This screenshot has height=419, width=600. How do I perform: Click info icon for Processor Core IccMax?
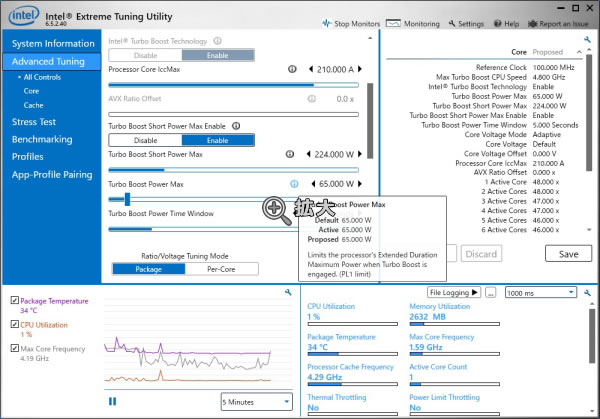[292, 69]
